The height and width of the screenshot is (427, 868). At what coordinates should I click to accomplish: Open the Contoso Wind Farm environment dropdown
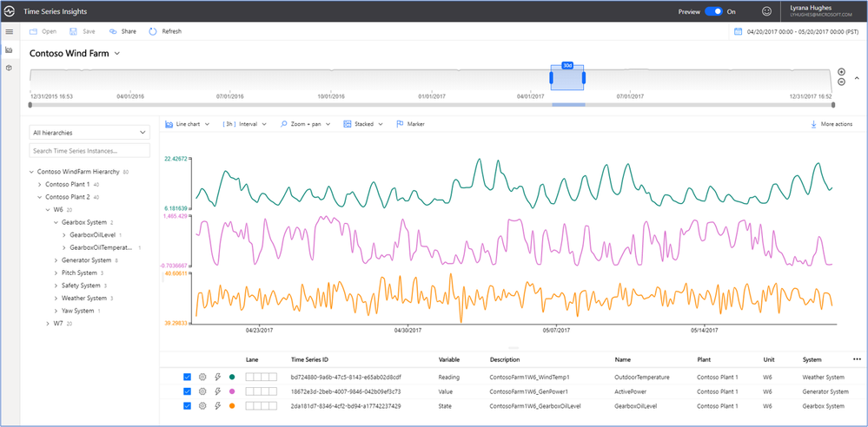point(75,54)
